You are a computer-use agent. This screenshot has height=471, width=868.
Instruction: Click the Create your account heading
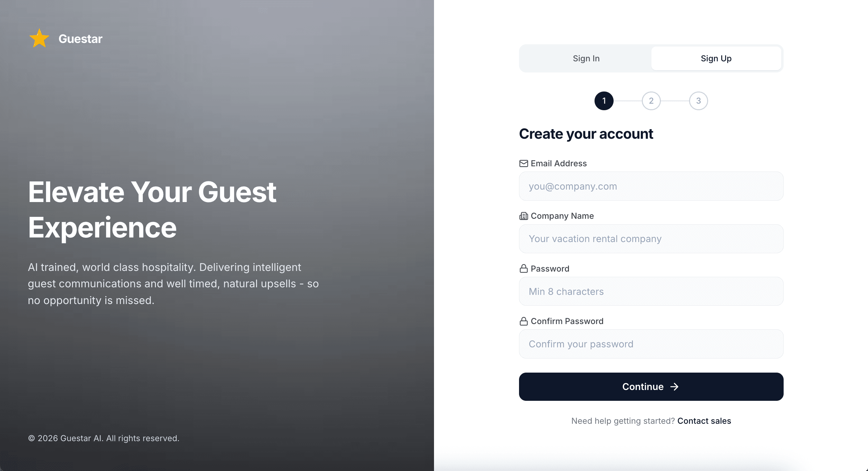pyautogui.click(x=586, y=133)
